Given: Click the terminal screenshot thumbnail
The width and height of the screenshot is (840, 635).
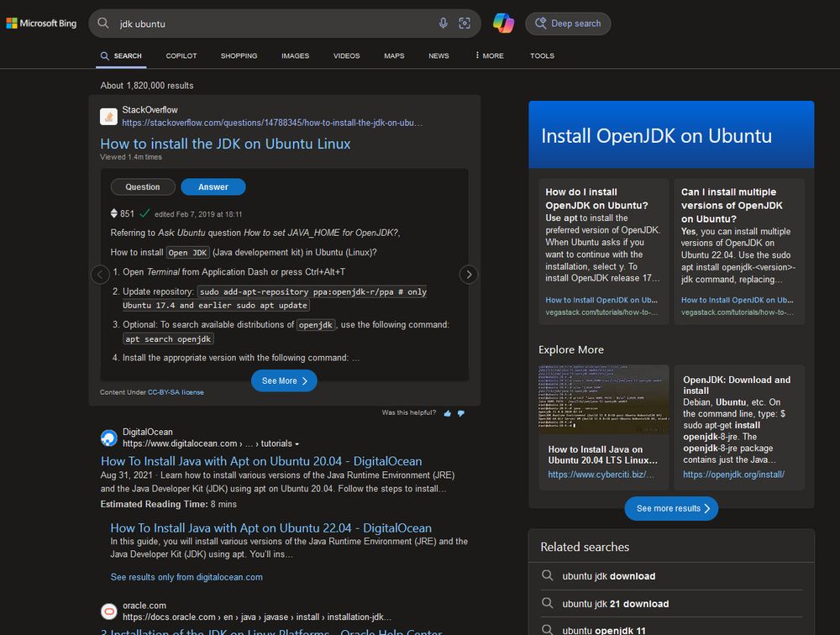Looking at the screenshot, I should pyautogui.click(x=604, y=400).
